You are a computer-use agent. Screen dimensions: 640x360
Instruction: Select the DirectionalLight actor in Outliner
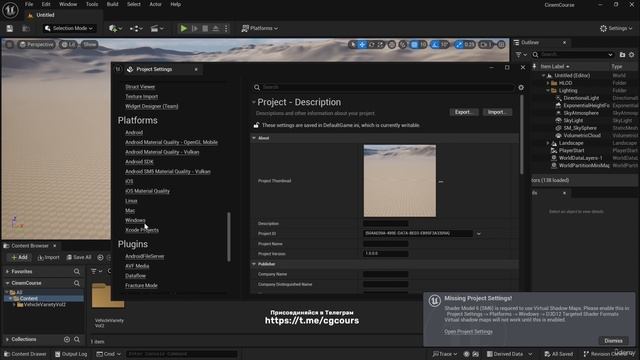581,98
